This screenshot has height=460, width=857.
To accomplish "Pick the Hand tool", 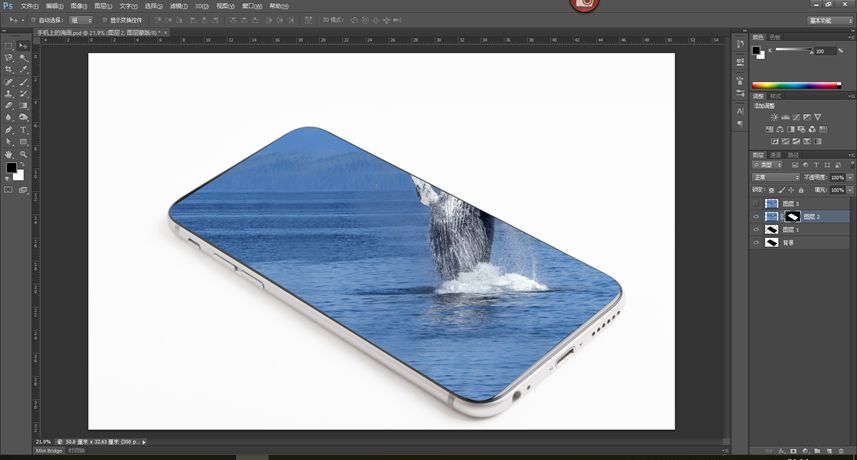I will click(9, 155).
